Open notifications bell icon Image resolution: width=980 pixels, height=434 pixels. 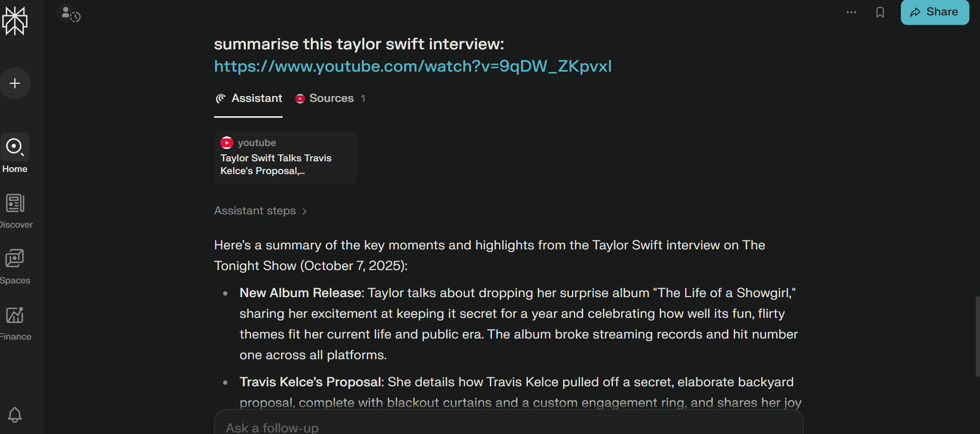(x=15, y=414)
